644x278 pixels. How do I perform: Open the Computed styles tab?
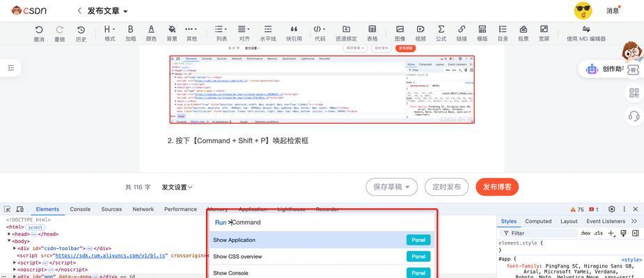[x=538, y=221]
